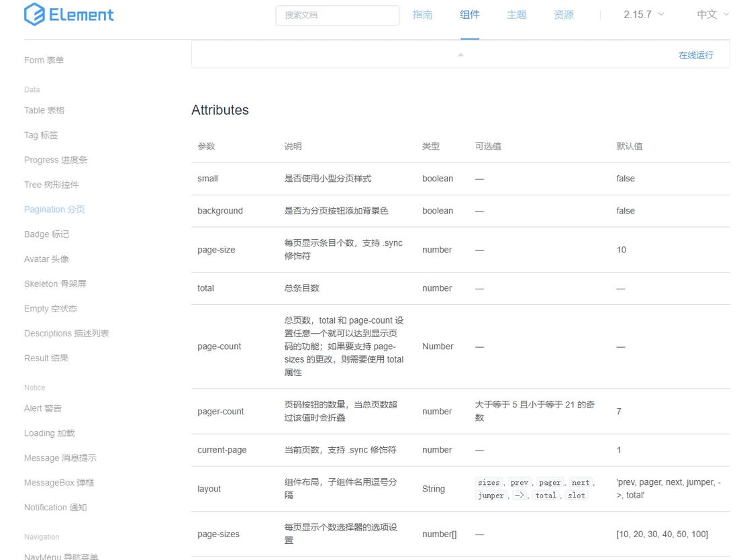Click the 'page-size' parameter cell

click(216, 250)
